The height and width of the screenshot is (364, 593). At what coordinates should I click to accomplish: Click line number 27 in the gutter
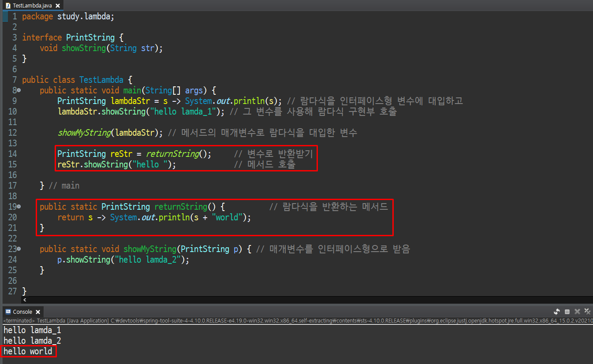(12, 291)
